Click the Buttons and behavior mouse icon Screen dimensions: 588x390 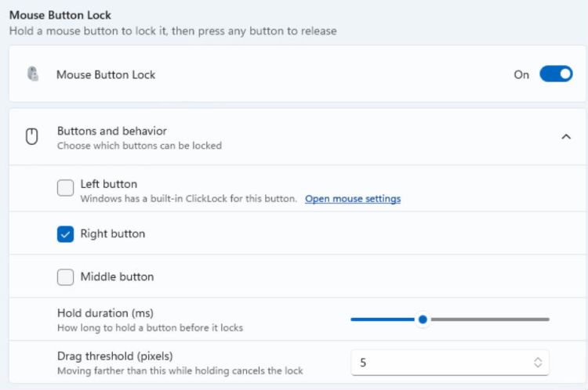[32, 136]
